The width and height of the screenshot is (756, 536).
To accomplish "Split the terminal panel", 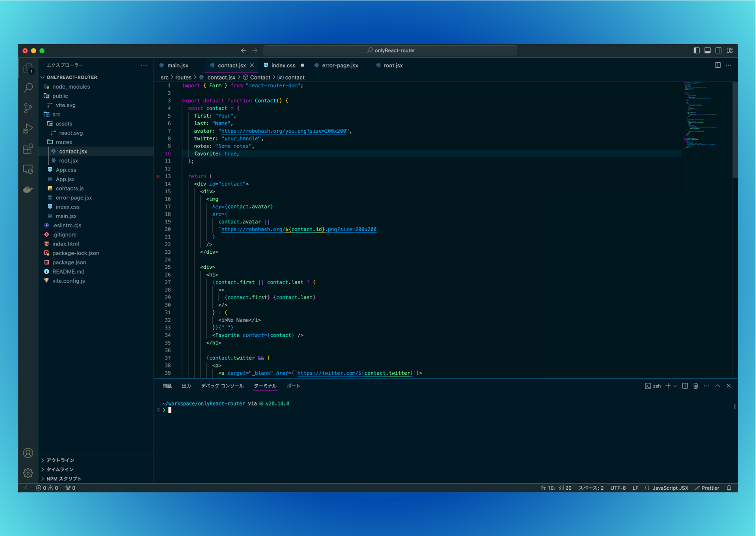I will 685,386.
